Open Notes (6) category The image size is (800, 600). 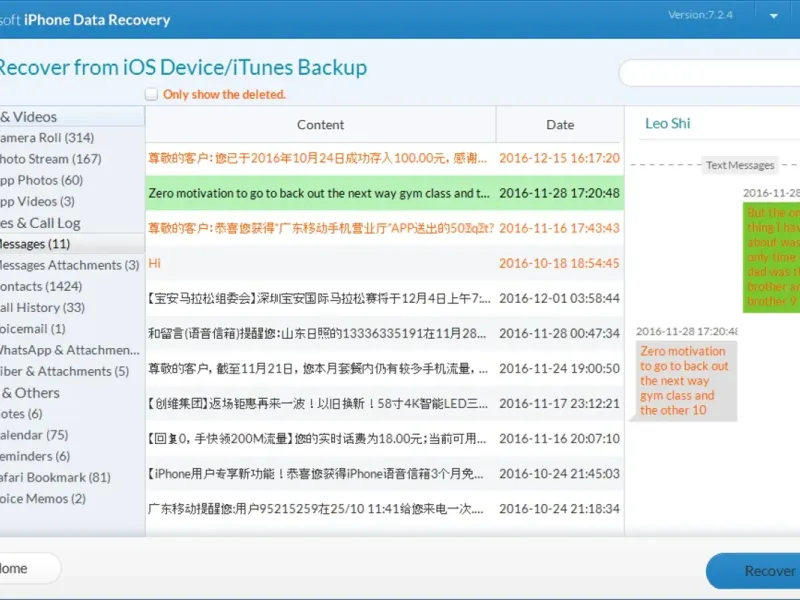21,414
